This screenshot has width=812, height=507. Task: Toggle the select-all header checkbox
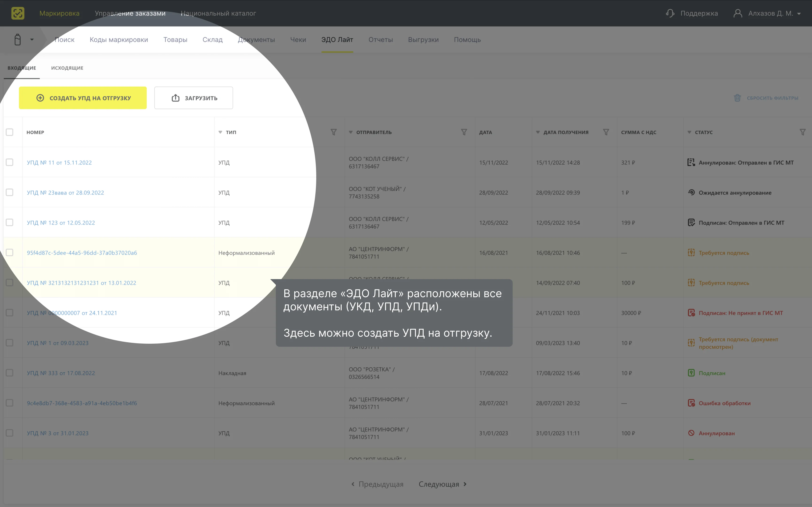pos(9,132)
